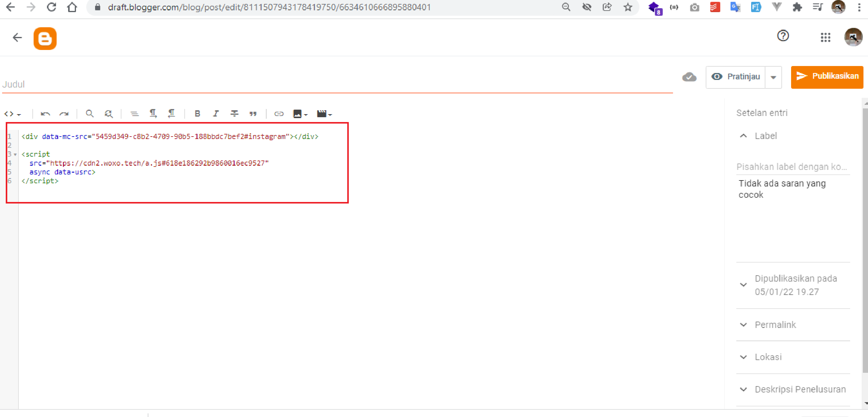
Task: Insert a link with chain icon
Action: coord(279,114)
